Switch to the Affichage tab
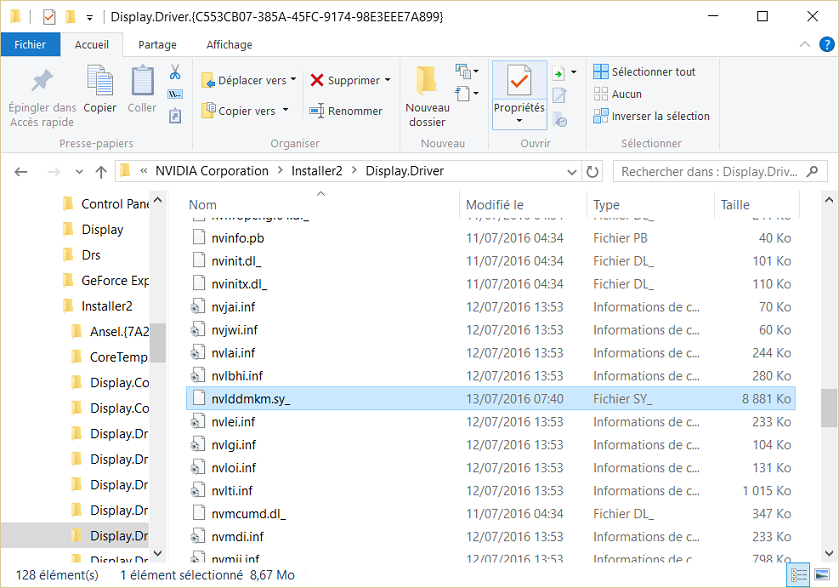Screen dimensions: 839x588 (x=229, y=45)
